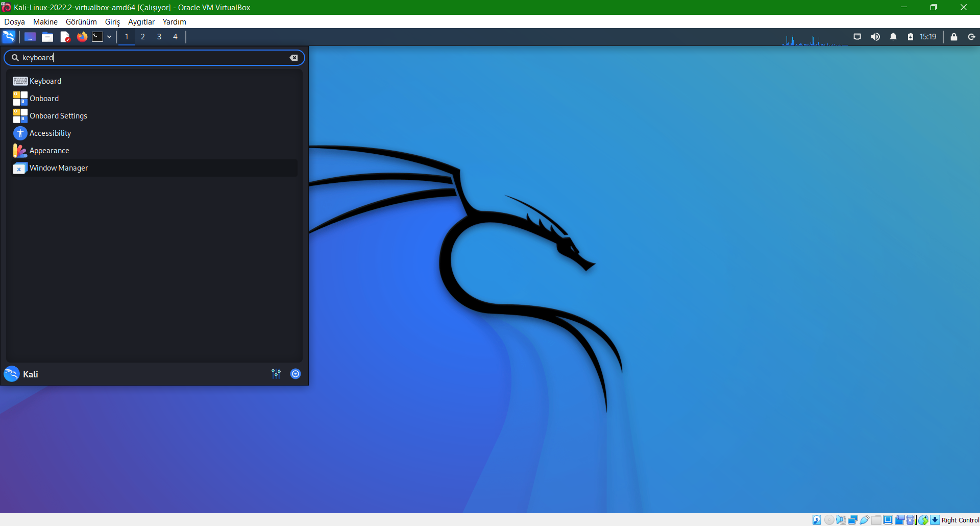Screen dimensions: 980x526
Task: Switch to workspace 4
Action: (x=175, y=37)
